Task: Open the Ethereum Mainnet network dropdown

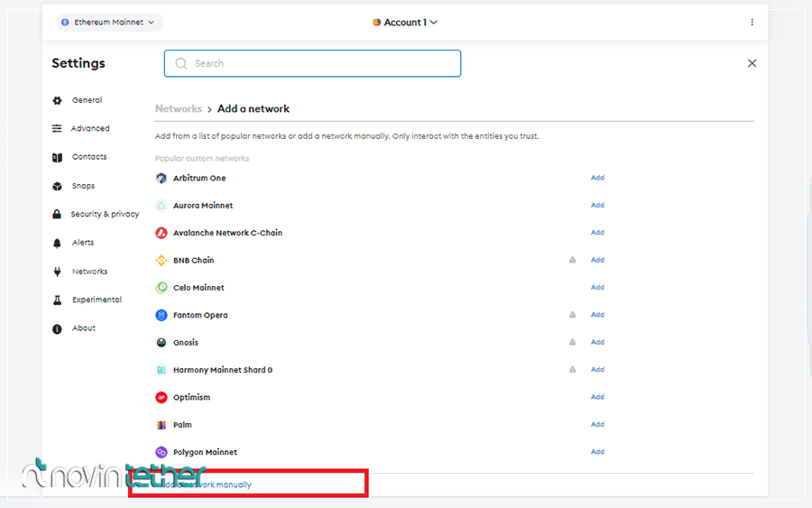Action: pos(109,23)
